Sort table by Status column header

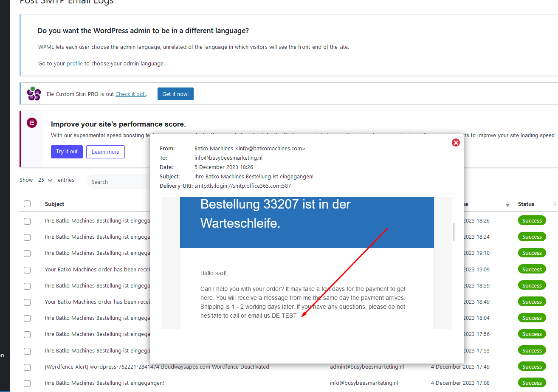pos(526,204)
